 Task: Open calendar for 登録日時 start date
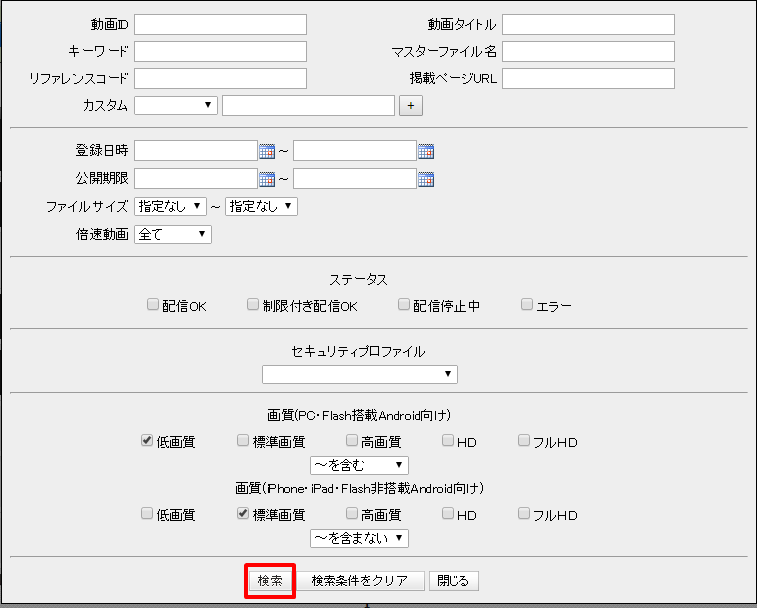(267, 151)
